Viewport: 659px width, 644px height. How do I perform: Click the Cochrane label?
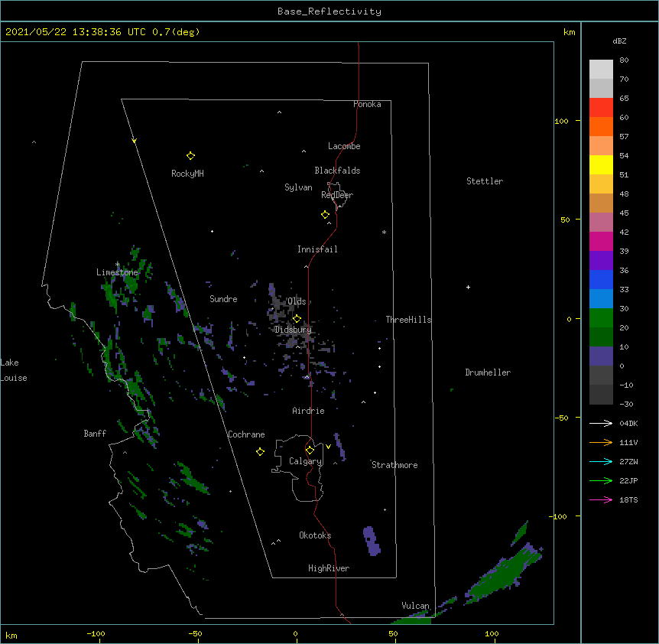(x=246, y=434)
